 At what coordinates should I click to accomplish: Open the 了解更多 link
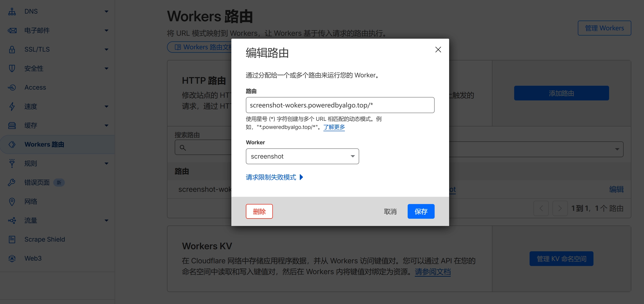334,127
